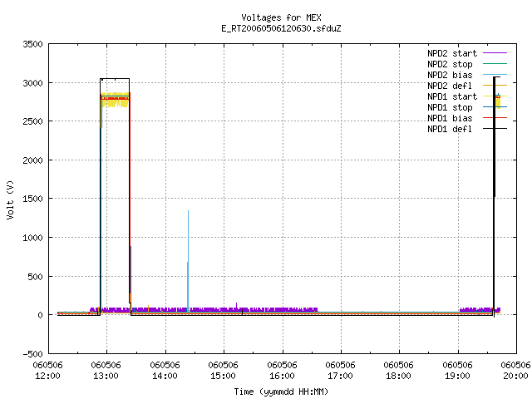Click the red NPD1 bias legend line

tap(495, 118)
